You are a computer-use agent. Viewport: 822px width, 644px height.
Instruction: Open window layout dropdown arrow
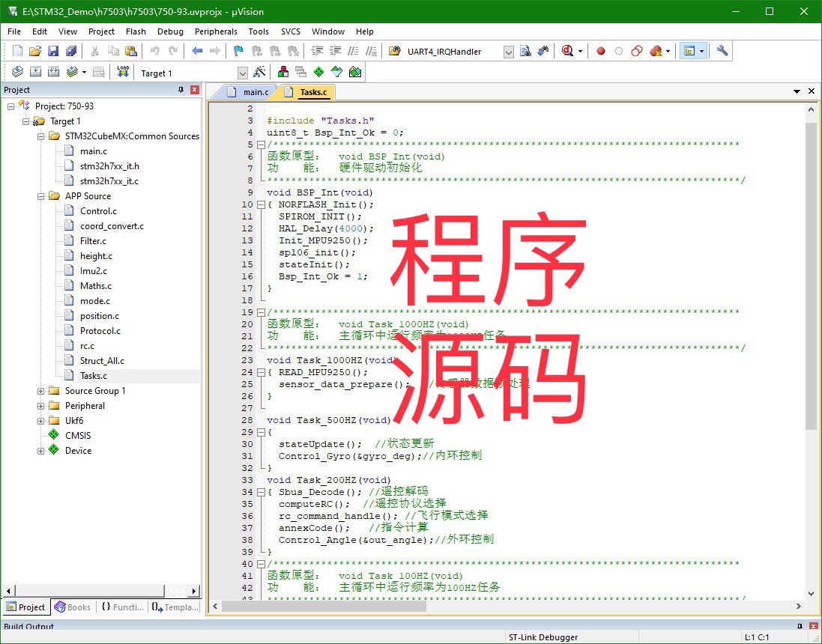(x=702, y=52)
